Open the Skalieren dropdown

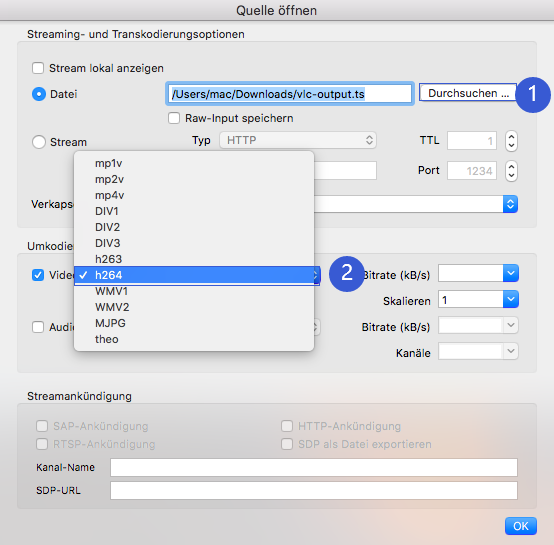click(511, 299)
